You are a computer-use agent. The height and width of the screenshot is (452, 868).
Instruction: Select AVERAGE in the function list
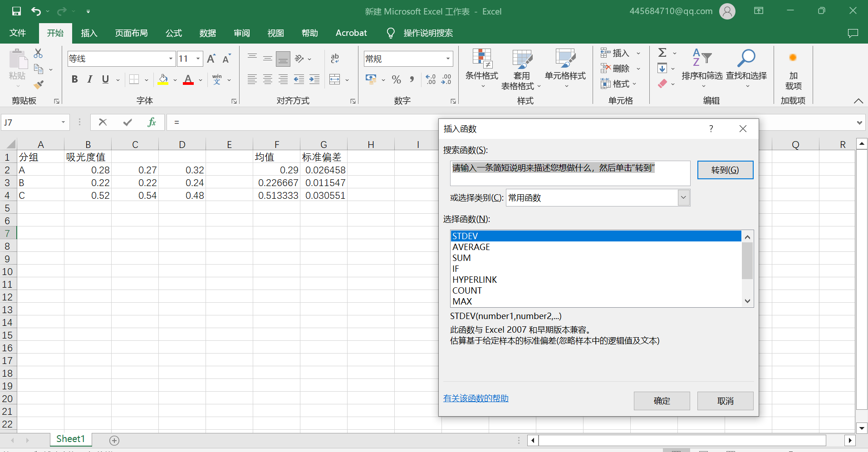click(x=471, y=247)
